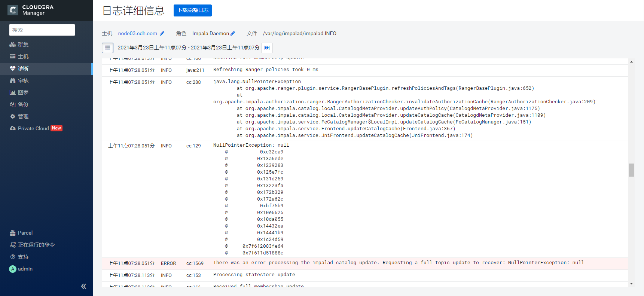The width and height of the screenshot is (644, 296).
Task: Click the Parcel gift box icon
Action: point(13,233)
